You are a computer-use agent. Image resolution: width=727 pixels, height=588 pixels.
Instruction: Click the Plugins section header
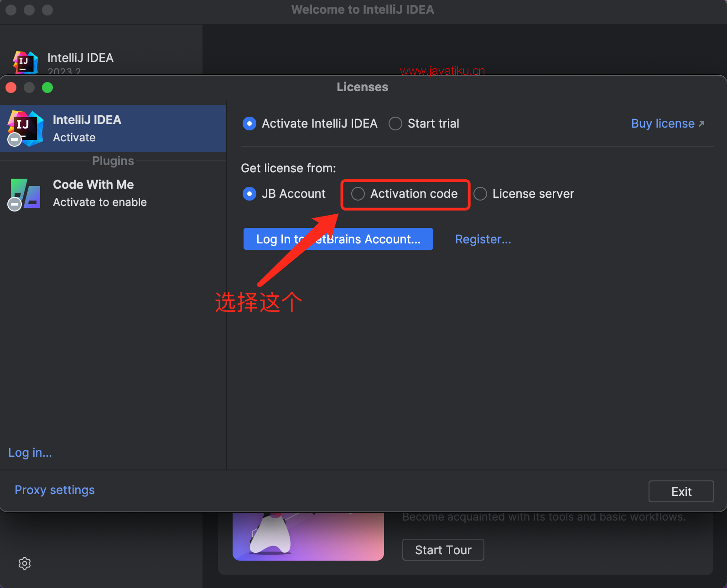tap(113, 161)
